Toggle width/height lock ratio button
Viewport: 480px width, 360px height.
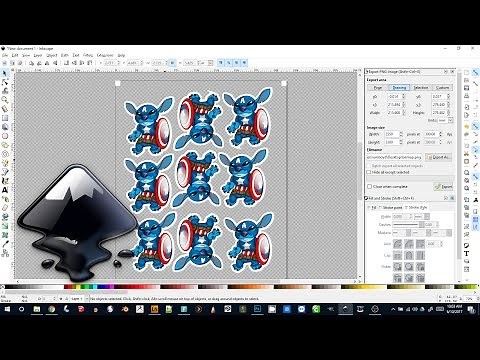[x=172, y=63]
